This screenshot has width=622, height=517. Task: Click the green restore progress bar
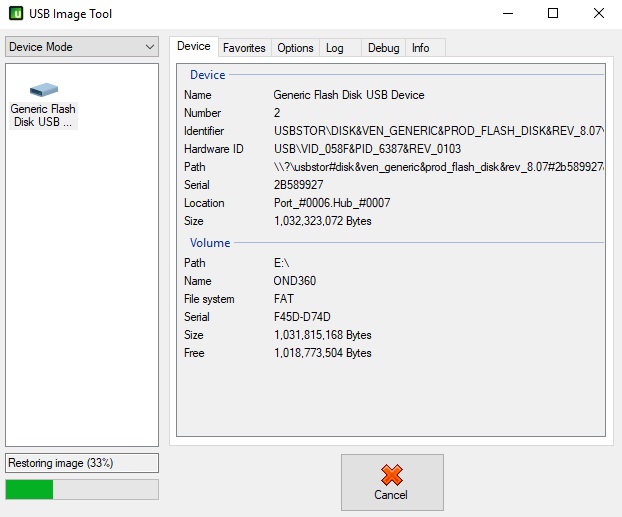(x=82, y=489)
